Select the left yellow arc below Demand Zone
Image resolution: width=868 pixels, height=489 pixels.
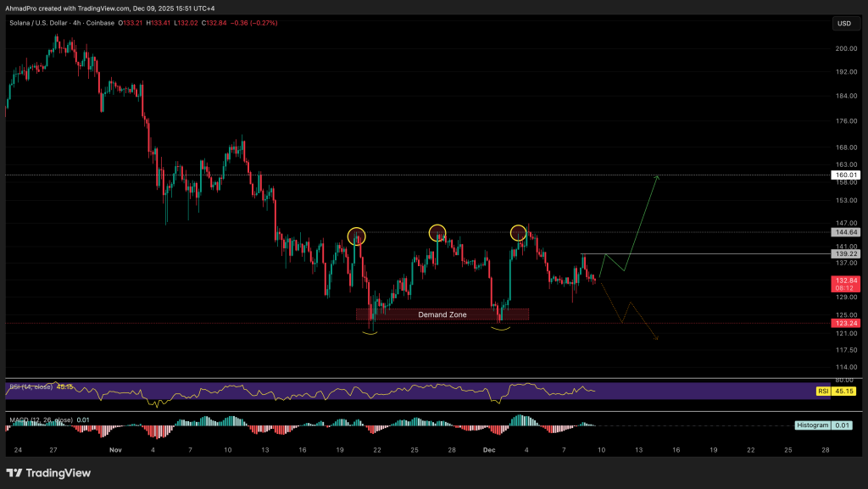[x=370, y=333]
